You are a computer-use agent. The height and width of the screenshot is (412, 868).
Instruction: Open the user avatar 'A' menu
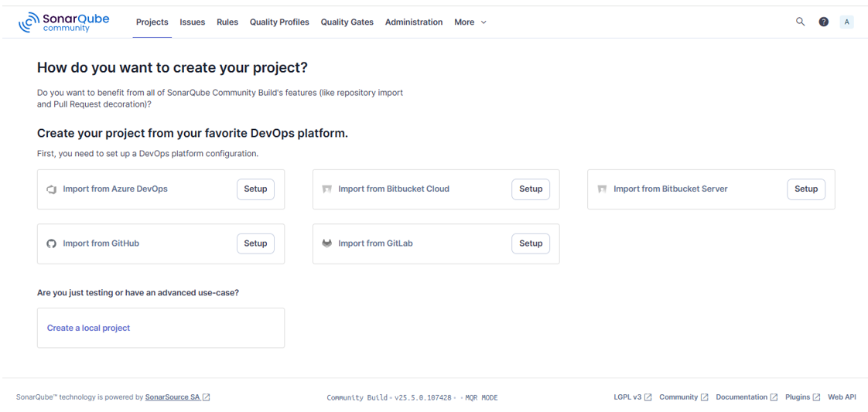[846, 22]
